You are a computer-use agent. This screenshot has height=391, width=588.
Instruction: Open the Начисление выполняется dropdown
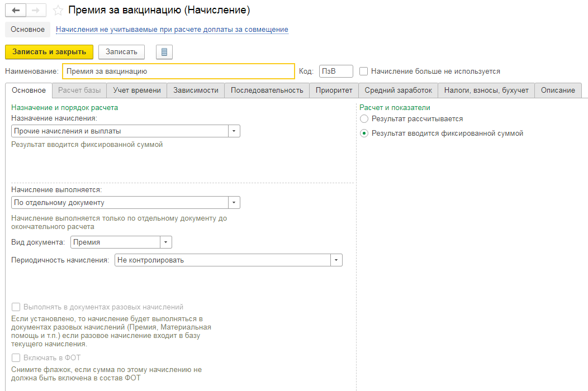(234, 203)
